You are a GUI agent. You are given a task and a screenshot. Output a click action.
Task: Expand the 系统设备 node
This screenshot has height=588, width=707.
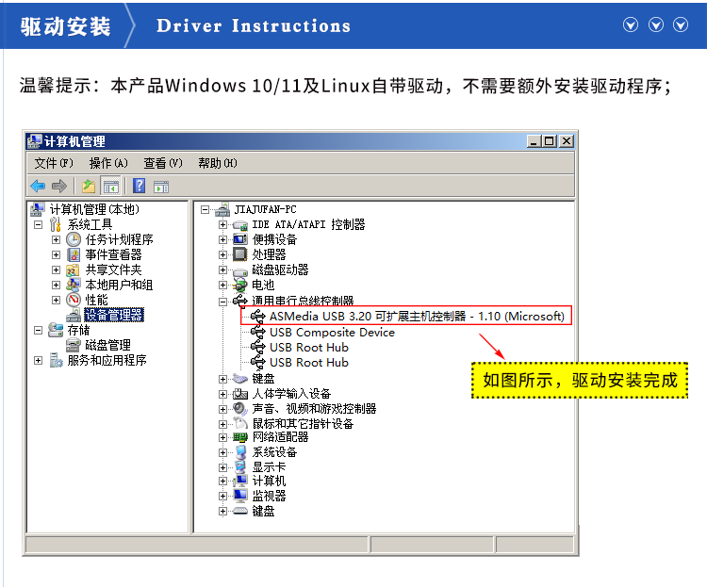pyautogui.click(x=222, y=452)
